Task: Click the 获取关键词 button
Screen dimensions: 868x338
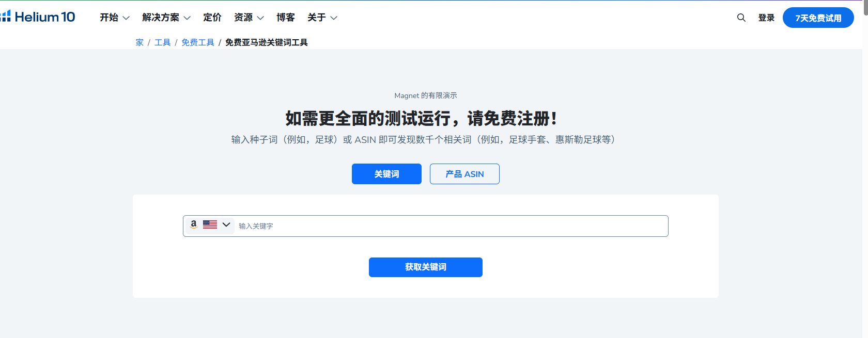Action: (x=426, y=267)
